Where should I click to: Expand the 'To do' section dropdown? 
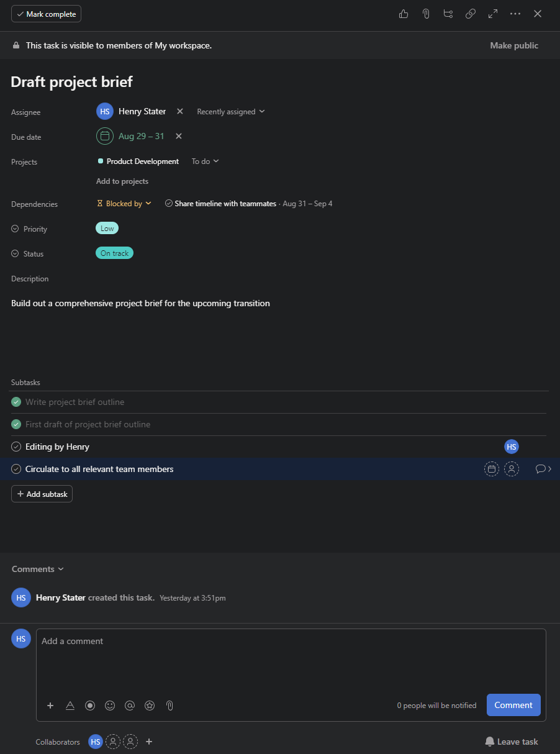(205, 161)
